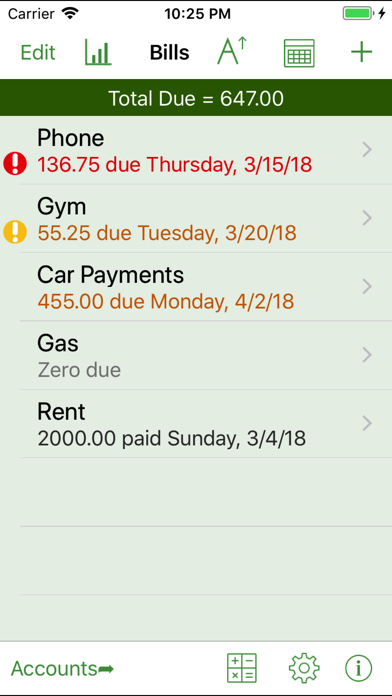Tap the info circle icon
The width and height of the screenshot is (392, 696).
pyautogui.click(x=359, y=668)
